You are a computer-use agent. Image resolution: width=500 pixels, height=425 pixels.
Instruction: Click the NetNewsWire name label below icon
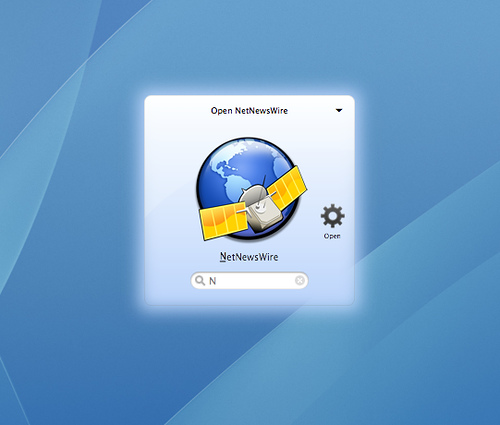249,257
